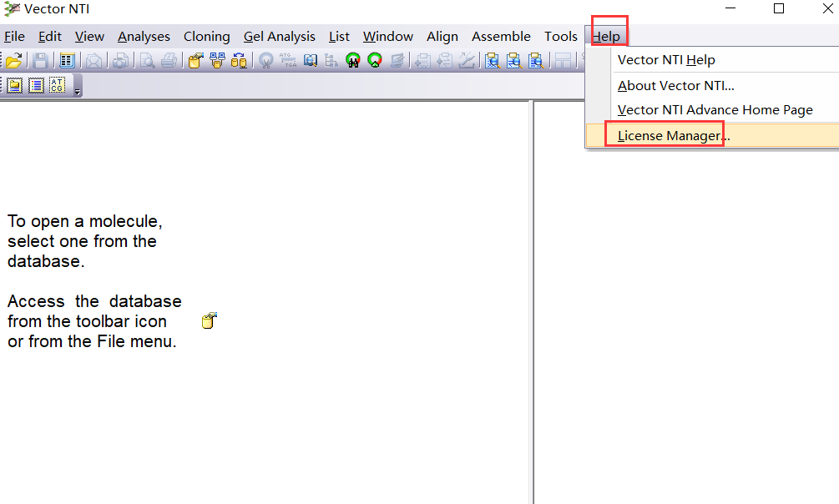Click the first blue magnifier search-page icon
This screenshot has width=839, height=504.
pos(493,60)
